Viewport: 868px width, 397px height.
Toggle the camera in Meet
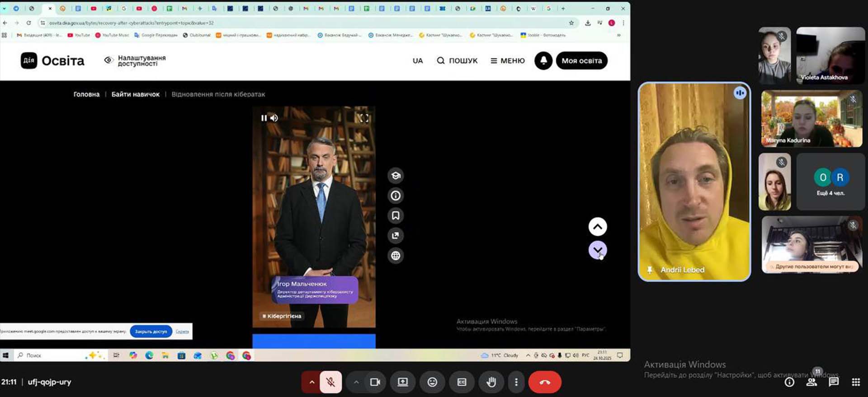pos(375,382)
